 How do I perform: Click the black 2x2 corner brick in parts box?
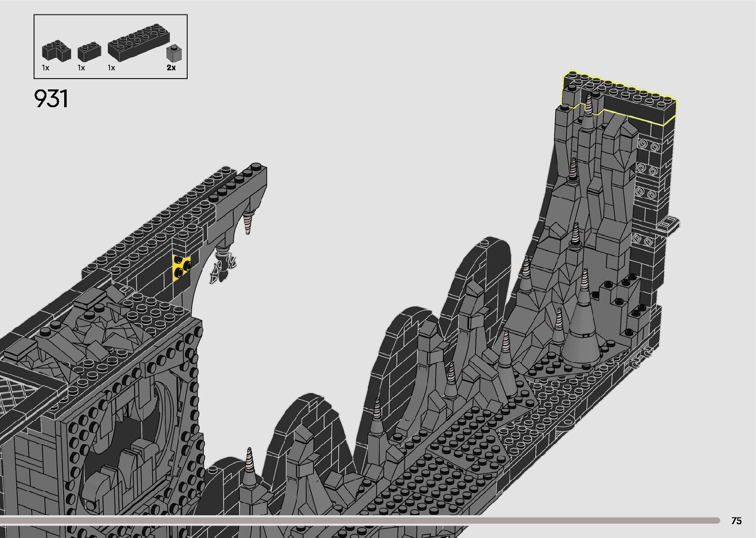56,51
